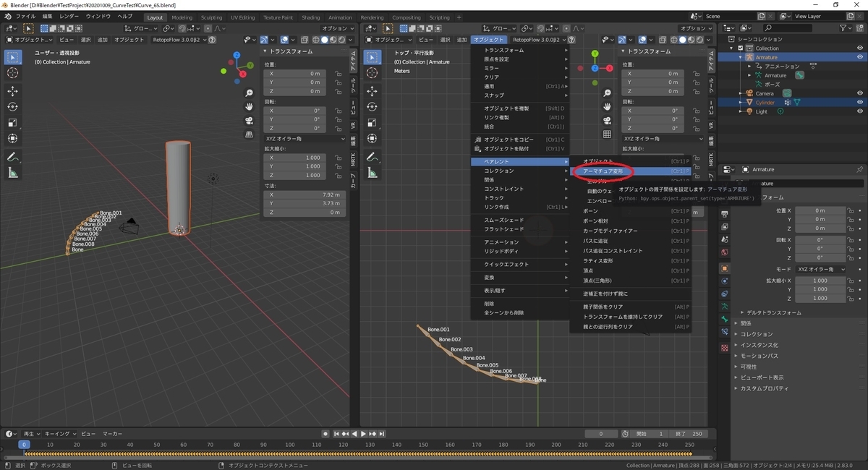This screenshot has width=868, height=470.
Task: Expand the Camera item in outliner
Action: (741, 93)
